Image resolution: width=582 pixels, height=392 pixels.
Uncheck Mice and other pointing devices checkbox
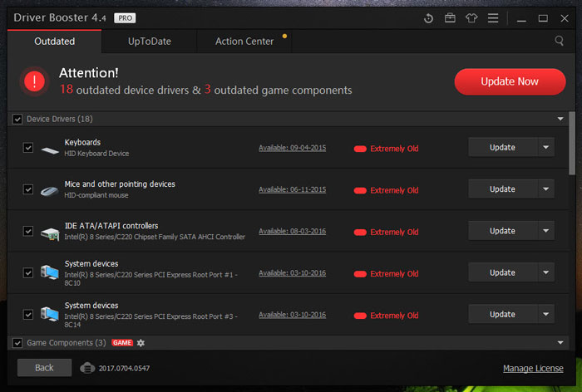click(28, 189)
